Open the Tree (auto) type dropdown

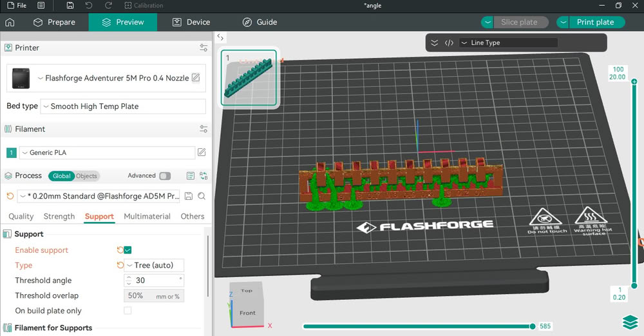(x=154, y=265)
